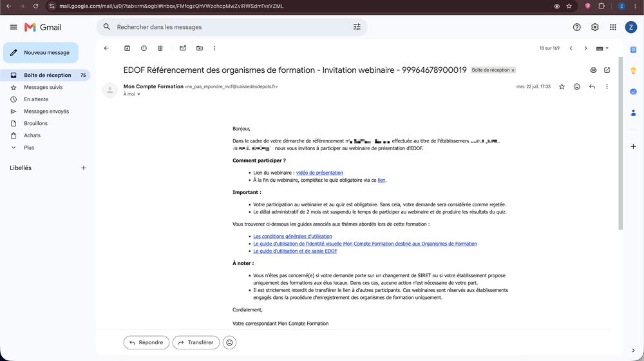Go to newer message arrow

(571, 48)
